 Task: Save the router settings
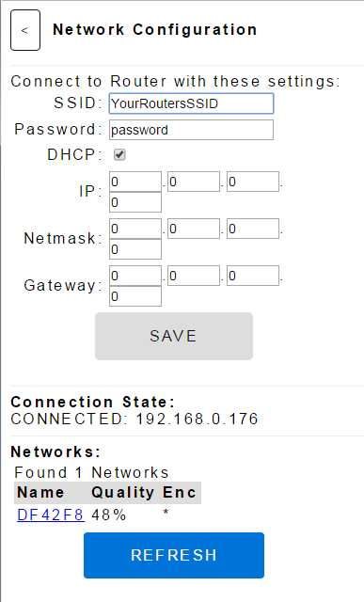174,337
